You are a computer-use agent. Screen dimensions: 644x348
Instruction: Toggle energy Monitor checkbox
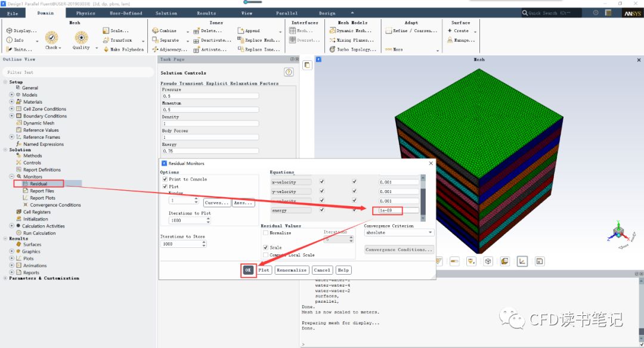pyautogui.click(x=322, y=210)
